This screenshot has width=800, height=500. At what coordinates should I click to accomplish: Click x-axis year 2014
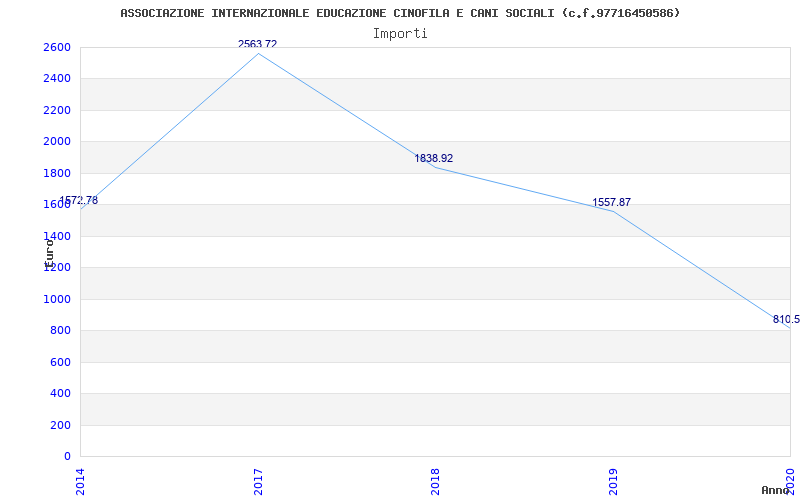80,482
